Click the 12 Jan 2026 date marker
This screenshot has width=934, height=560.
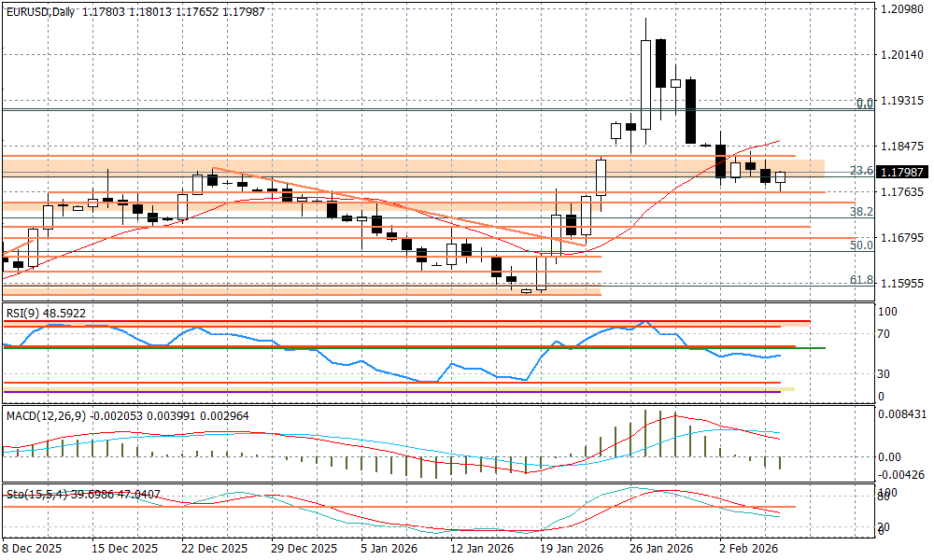click(482, 549)
